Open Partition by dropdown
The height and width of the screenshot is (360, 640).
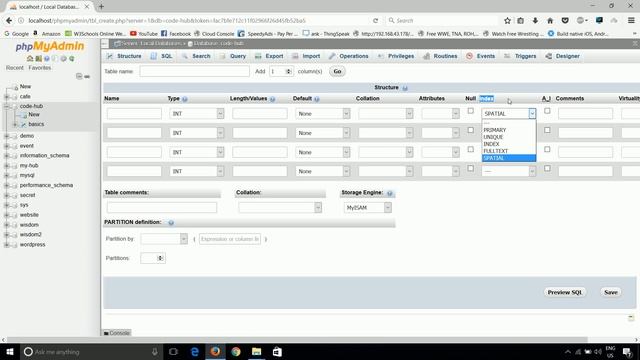[x=164, y=239]
